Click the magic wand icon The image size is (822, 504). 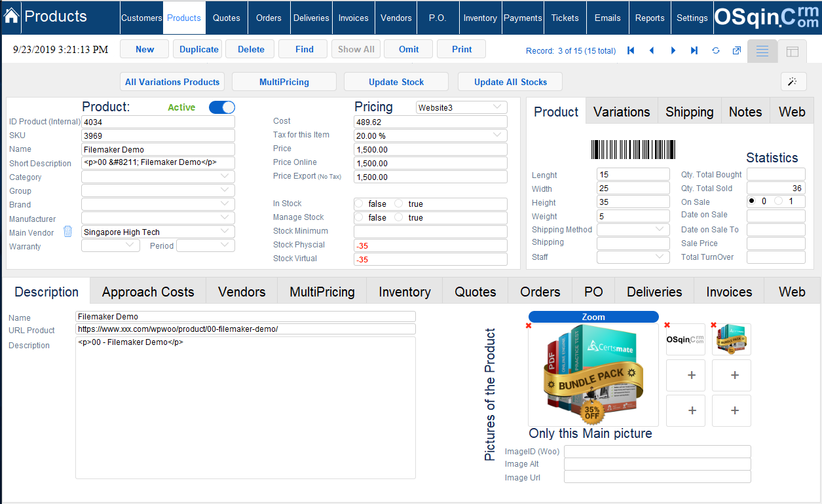click(x=793, y=82)
